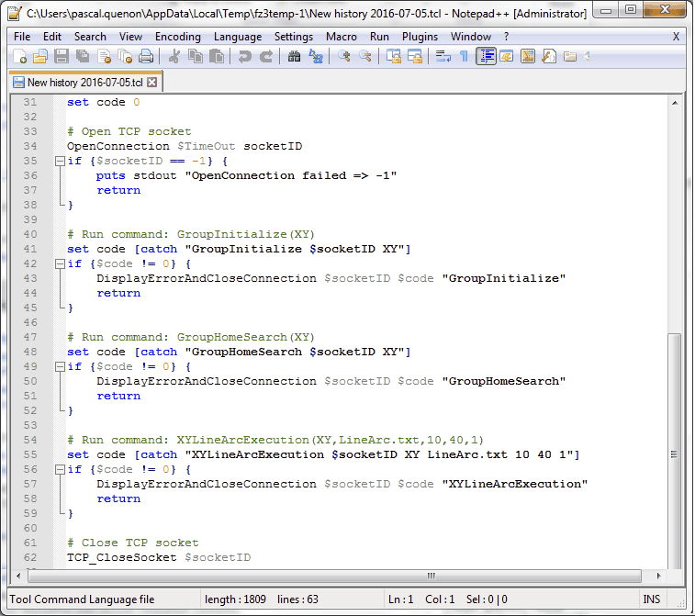Click the Zoom in magnifier icon

344,57
